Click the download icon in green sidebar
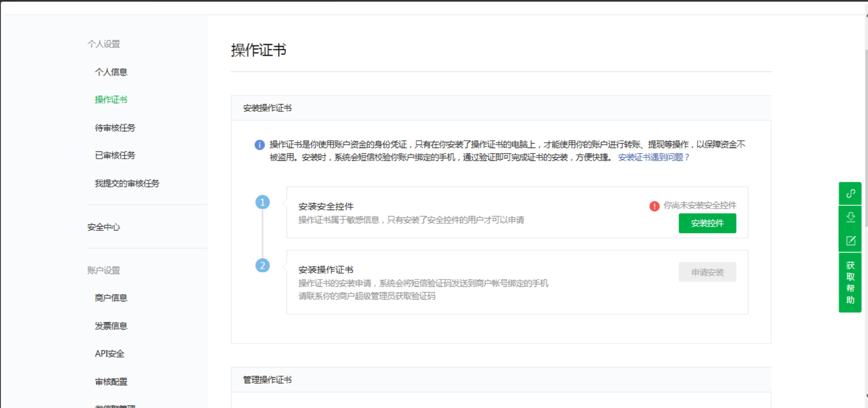Viewport: 868px width, 408px height. (850, 217)
